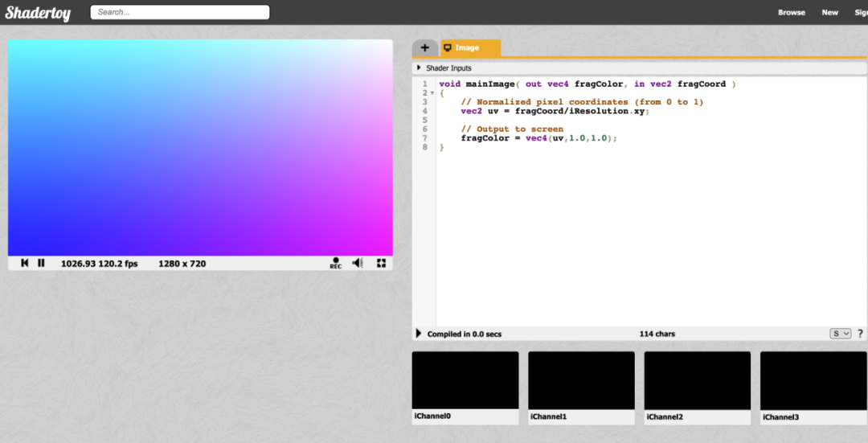
Task: Reset shader time with the rewind icon
Action: pyautogui.click(x=25, y=263)
